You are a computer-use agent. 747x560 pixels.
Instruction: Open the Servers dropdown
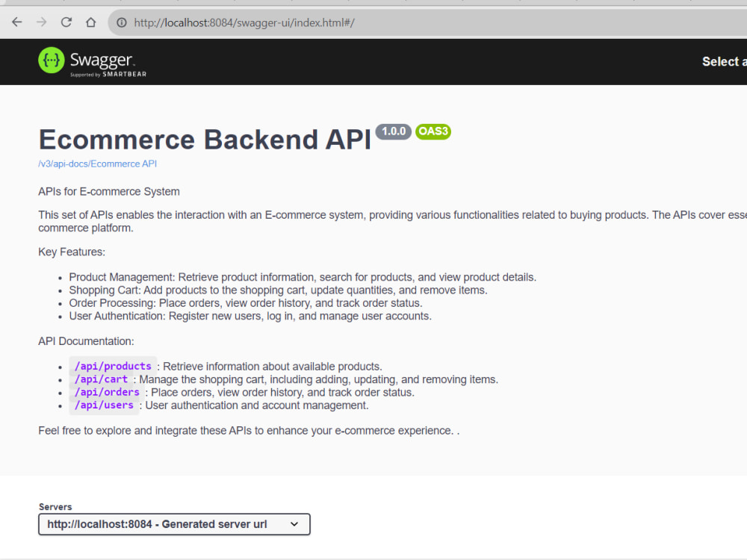click(x=174, y=524)
